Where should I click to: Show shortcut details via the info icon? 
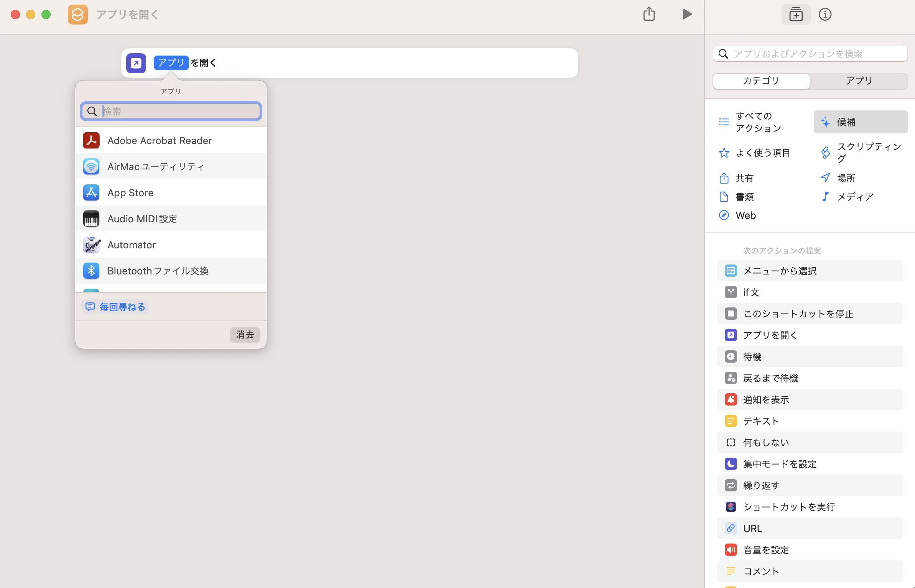coord(825,15)
